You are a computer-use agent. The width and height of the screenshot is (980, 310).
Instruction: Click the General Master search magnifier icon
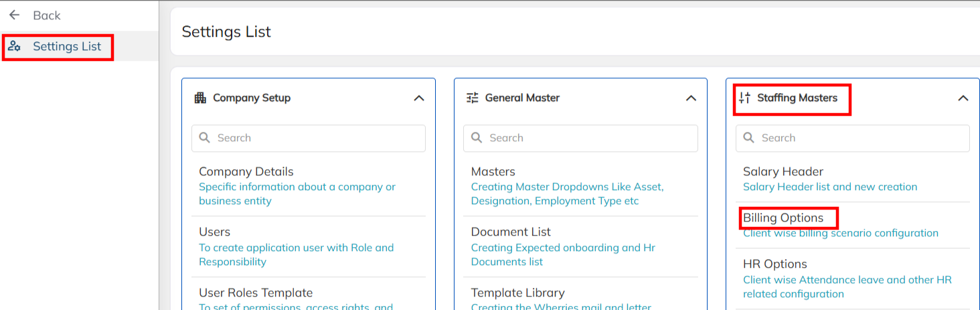click(477, 138)
